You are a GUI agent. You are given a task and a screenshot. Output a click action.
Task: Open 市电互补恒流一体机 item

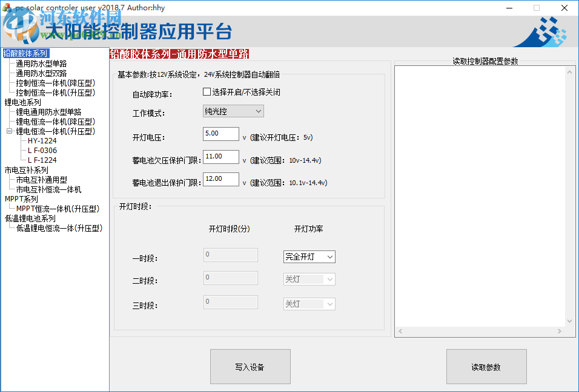pos(48,189)
